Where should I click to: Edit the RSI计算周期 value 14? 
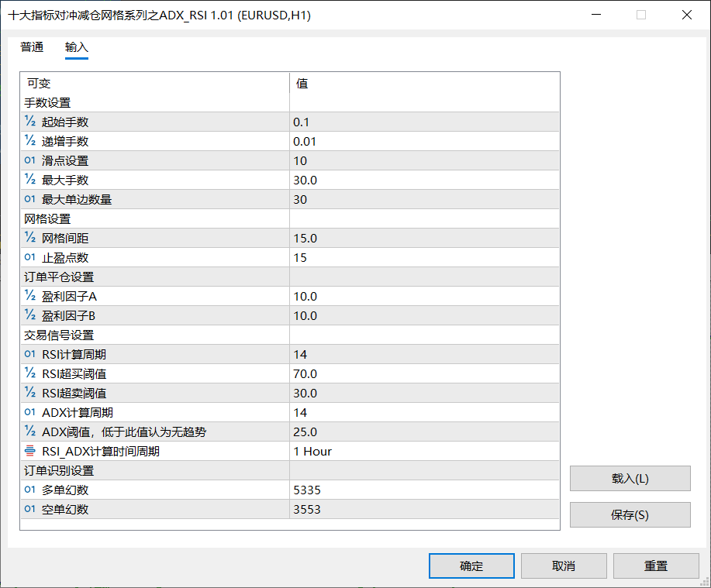[424, 354]
